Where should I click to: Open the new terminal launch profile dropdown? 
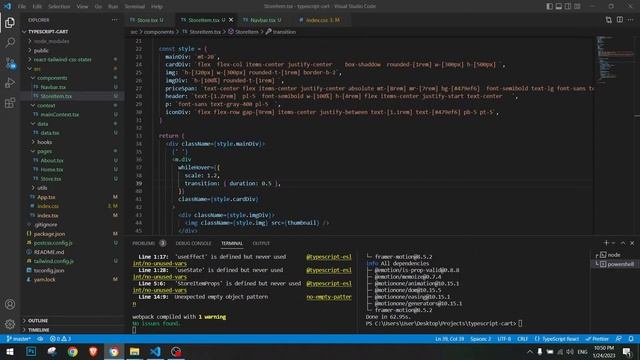tap(613, 243)
